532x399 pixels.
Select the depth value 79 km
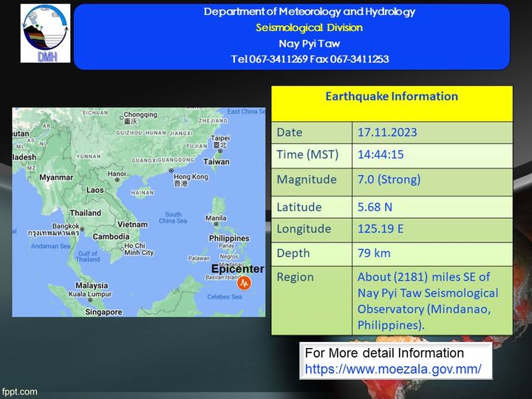click(x=374, y=253)
